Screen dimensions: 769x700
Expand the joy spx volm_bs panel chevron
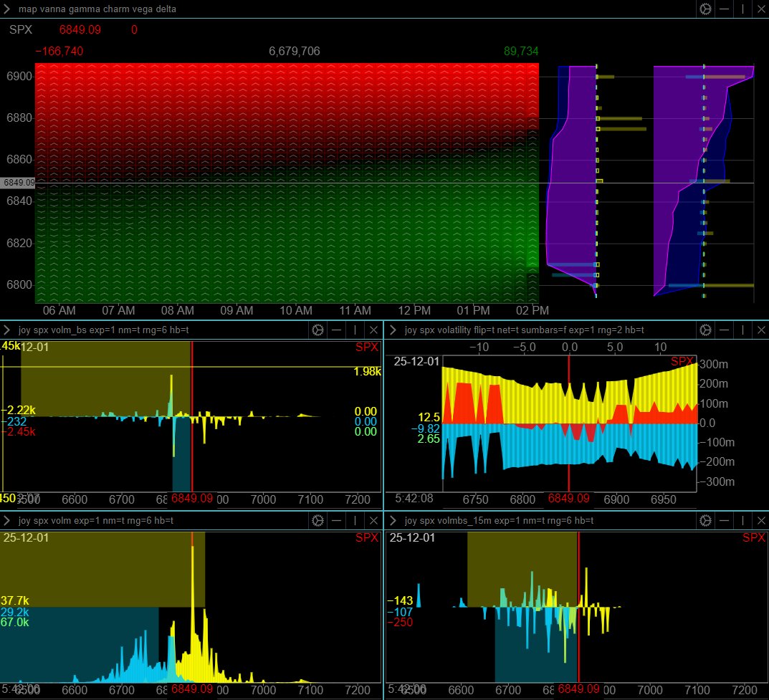pyautogui.click(x=6, y=330)
